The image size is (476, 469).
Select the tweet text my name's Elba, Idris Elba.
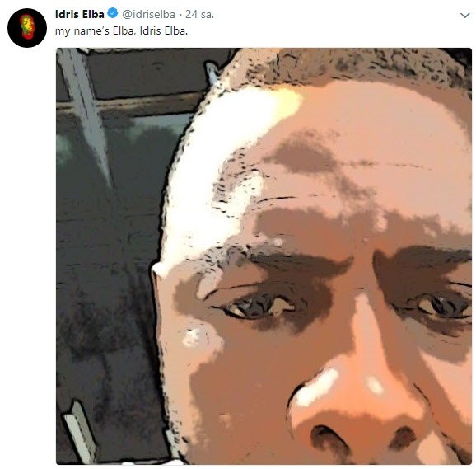[121, 31]
